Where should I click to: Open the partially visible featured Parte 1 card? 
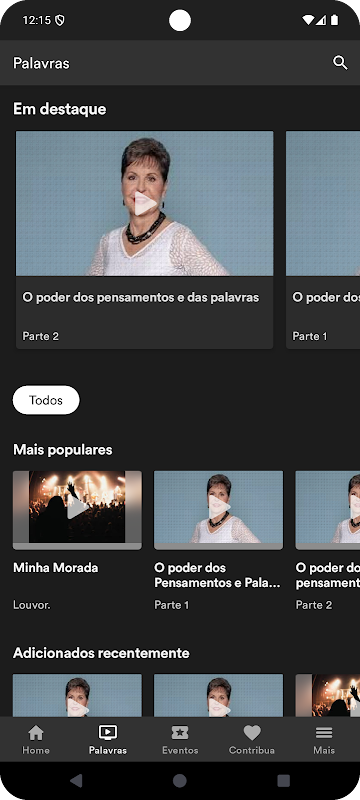[323, 240]
